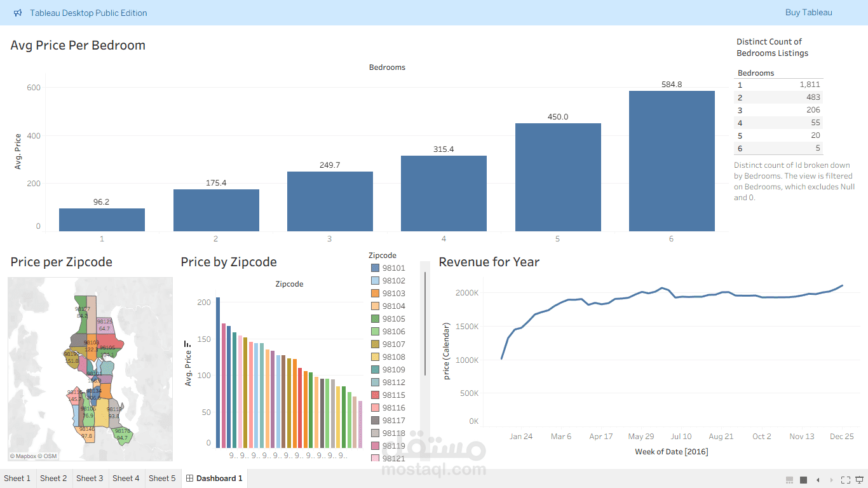Click the 20 count cell in Bedrooms table
Viewport: 868px width, 488px height.
click(815, 135)
